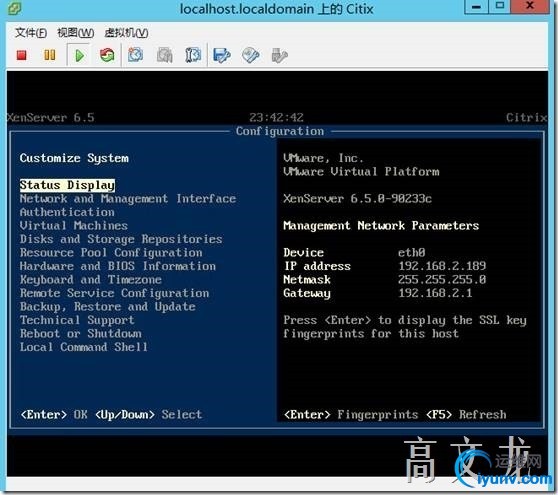Image resolution: width=558 pixels, height=495 pixels.
Task: Open Local Command Shell entry
Action: coord(84,347)
